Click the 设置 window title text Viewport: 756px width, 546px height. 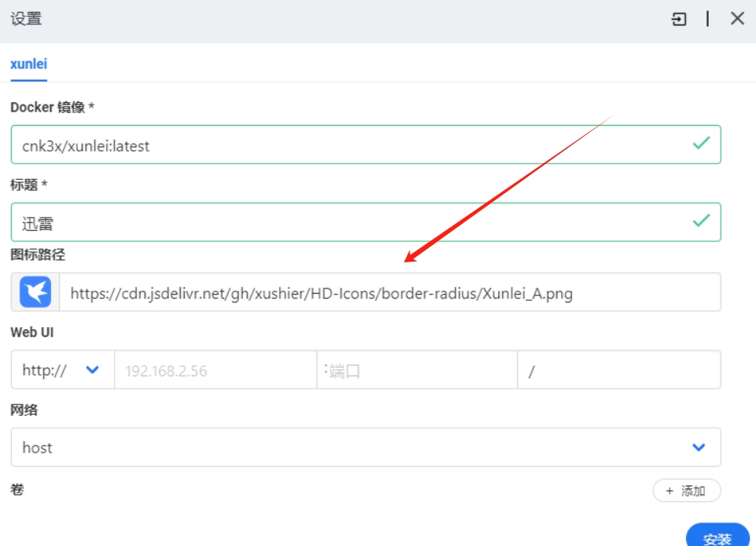[26, 20]
